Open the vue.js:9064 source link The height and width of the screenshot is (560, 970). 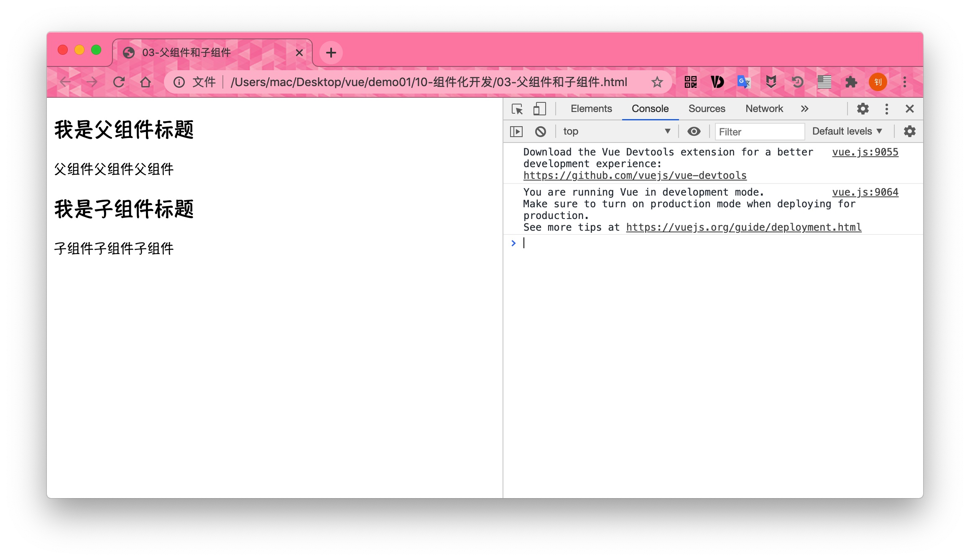[865, 192]
